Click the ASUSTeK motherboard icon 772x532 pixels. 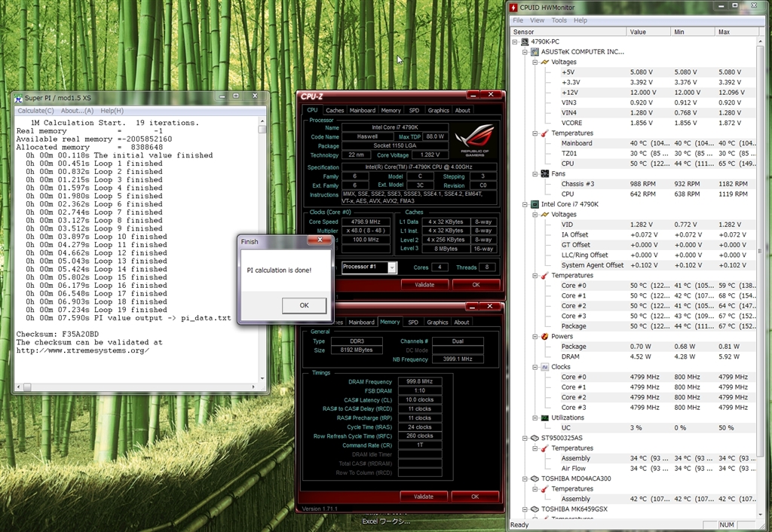535,52
